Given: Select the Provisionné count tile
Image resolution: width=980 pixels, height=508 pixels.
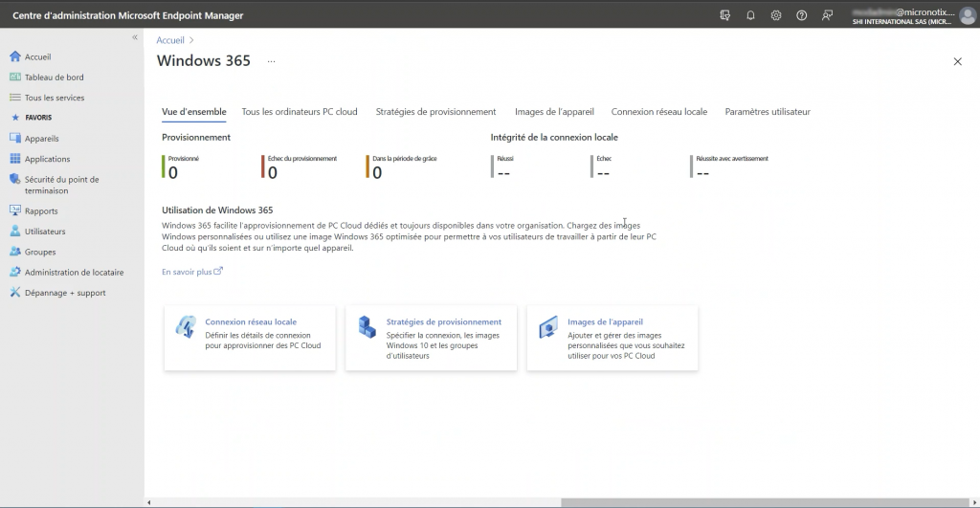Looking at the screenshot, I should 181,166.
